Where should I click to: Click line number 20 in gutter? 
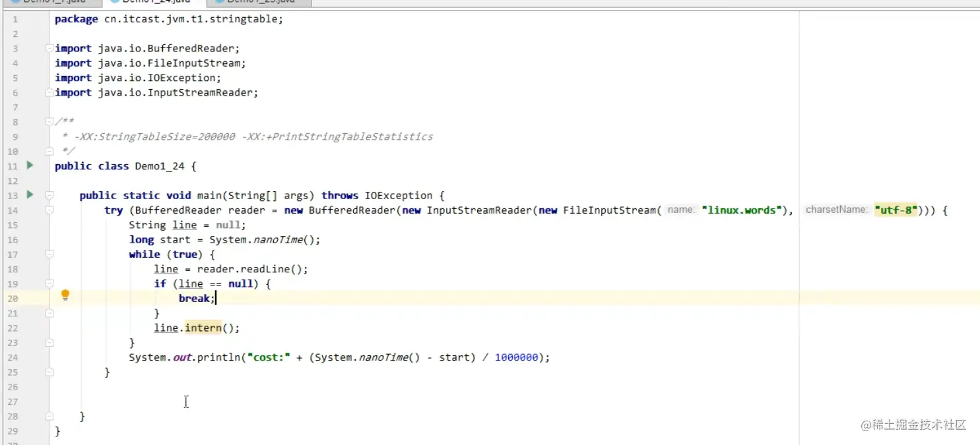pos(13,299)
